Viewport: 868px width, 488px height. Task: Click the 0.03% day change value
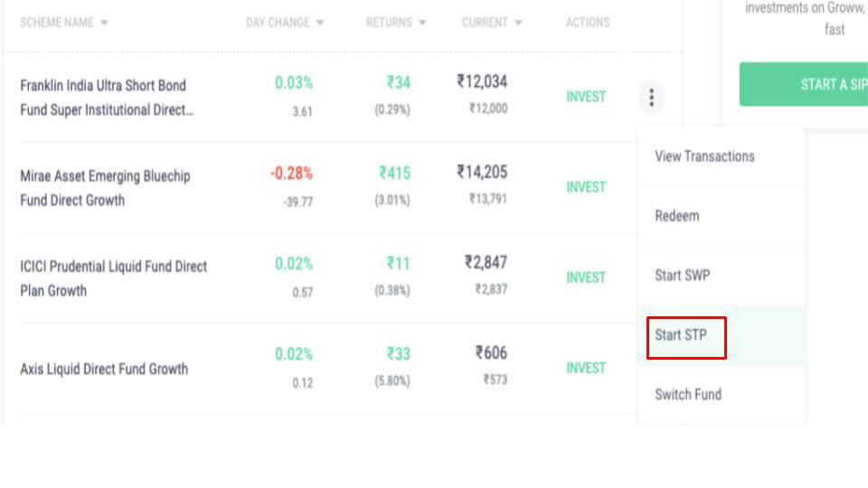tap(293, 83)
